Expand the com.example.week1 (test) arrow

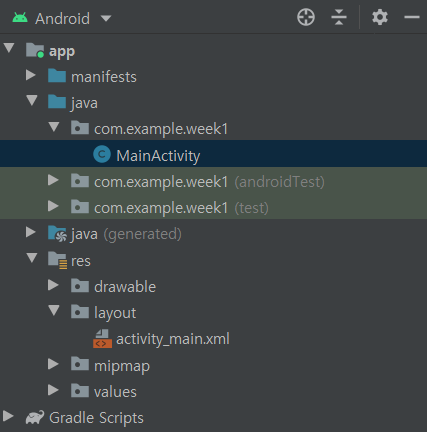tap(53, 206)
